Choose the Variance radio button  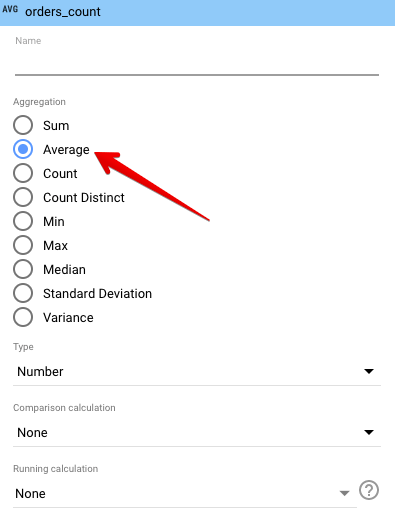pos(23,317)
